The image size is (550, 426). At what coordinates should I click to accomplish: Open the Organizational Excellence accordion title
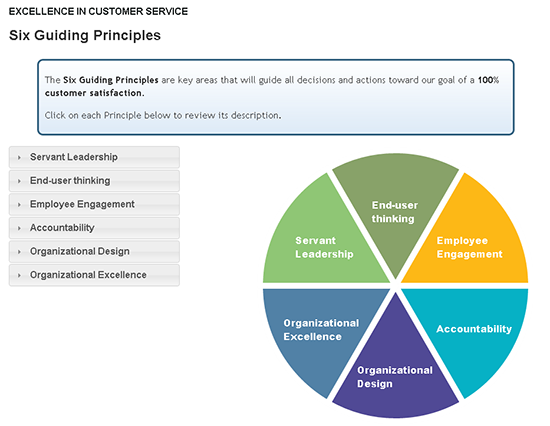tap(88, 275)
